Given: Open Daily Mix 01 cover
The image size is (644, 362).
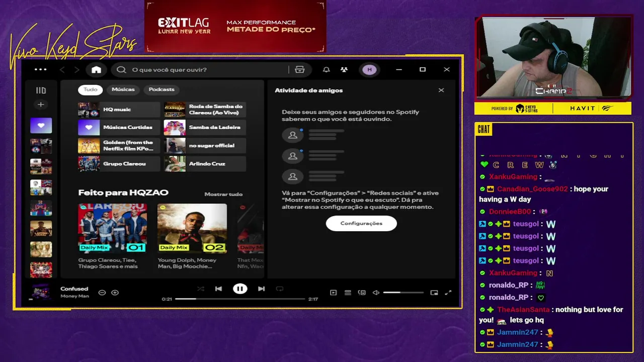Looking at the screenshot, I should 112,228.
